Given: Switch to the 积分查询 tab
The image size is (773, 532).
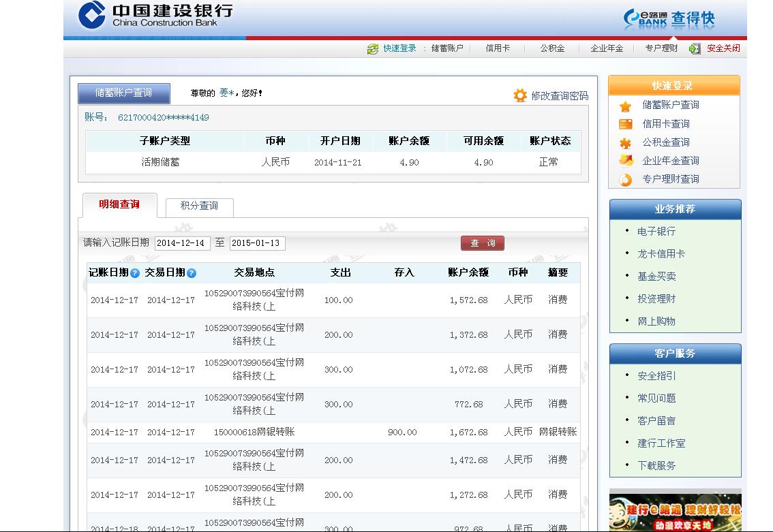Looking at the screenshot, I should coord(199,206).
